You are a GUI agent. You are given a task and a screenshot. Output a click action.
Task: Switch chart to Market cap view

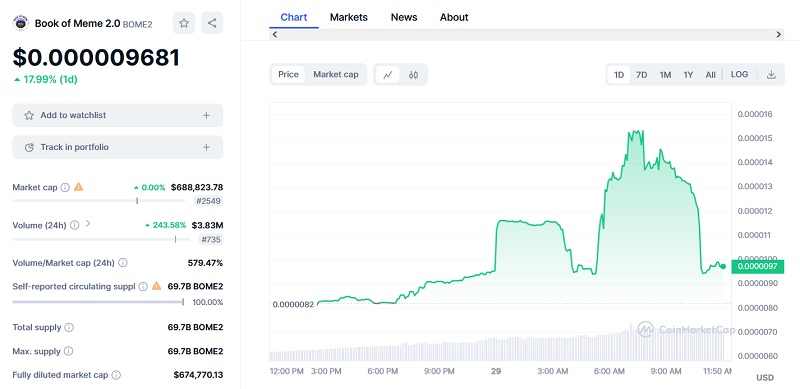[x=336, y=75]
